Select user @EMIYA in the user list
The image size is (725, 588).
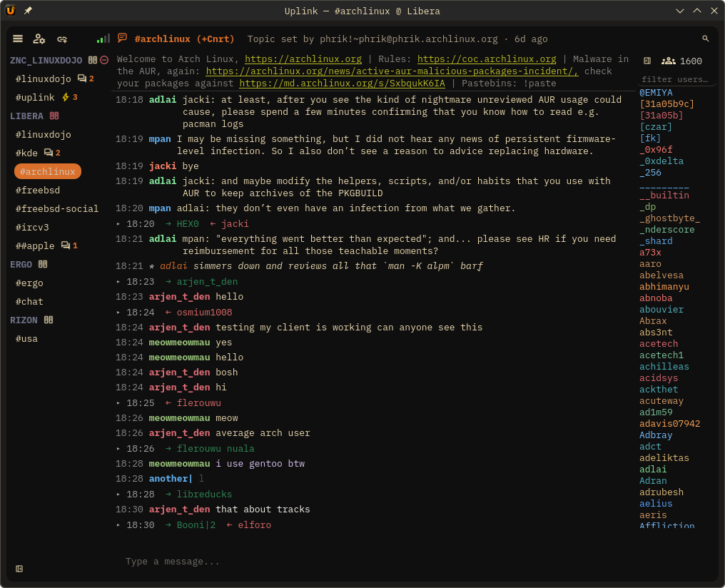[x=656, y=93]
